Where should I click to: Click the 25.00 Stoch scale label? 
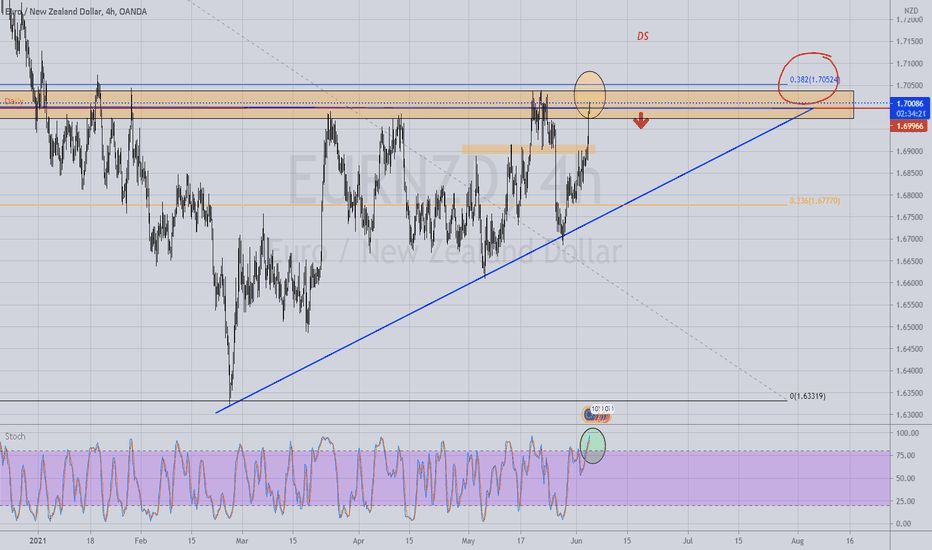tap(905, 501)
